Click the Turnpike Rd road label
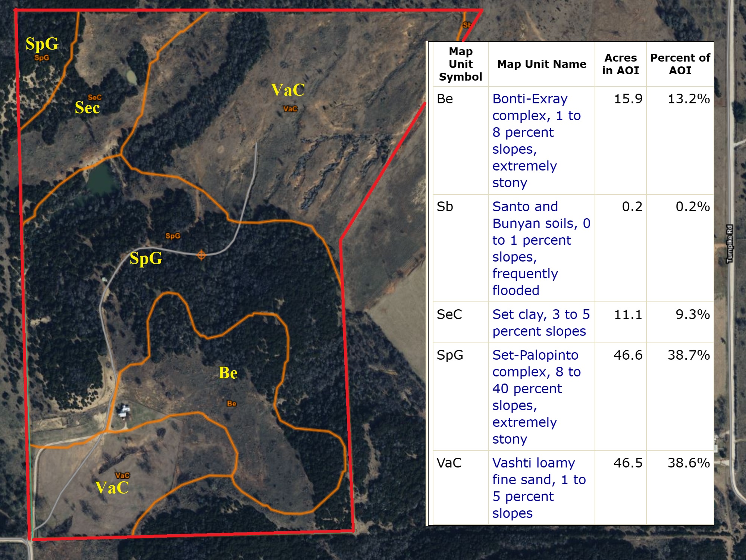The width and height of the screenshot is (746, 560). click(x=730, y=244)
